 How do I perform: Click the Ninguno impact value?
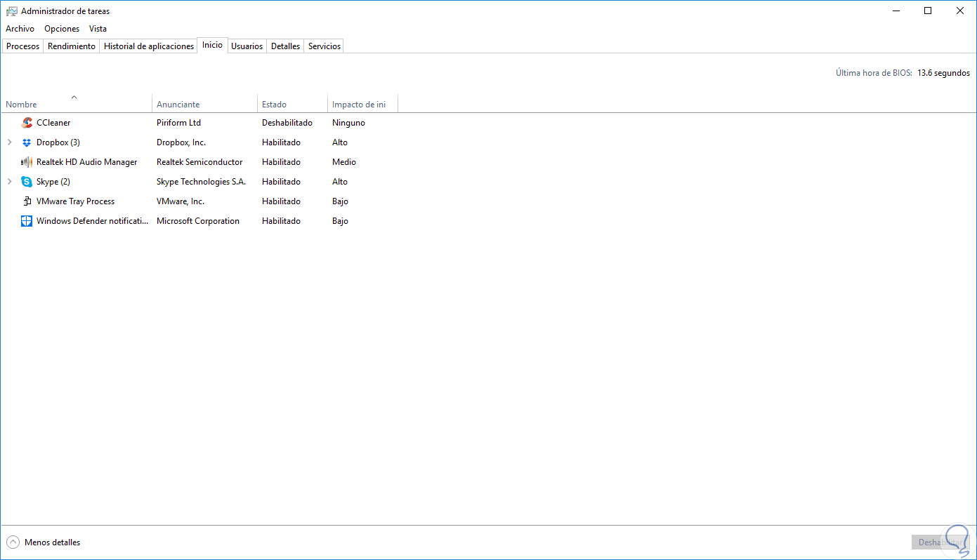348,123
